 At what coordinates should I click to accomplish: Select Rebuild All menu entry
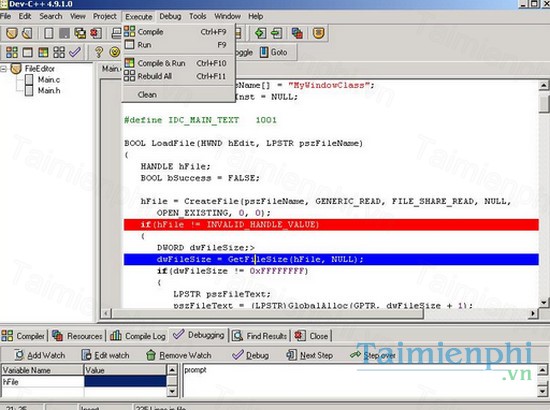coord(178,76)
